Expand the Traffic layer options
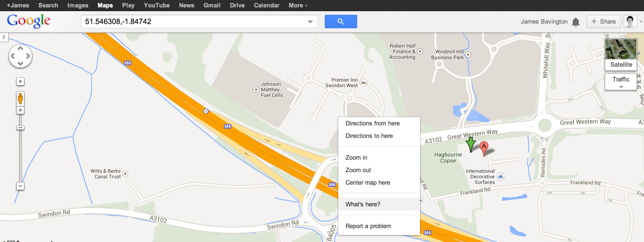The width and height of the screenshot is (644, 242). 621,82
